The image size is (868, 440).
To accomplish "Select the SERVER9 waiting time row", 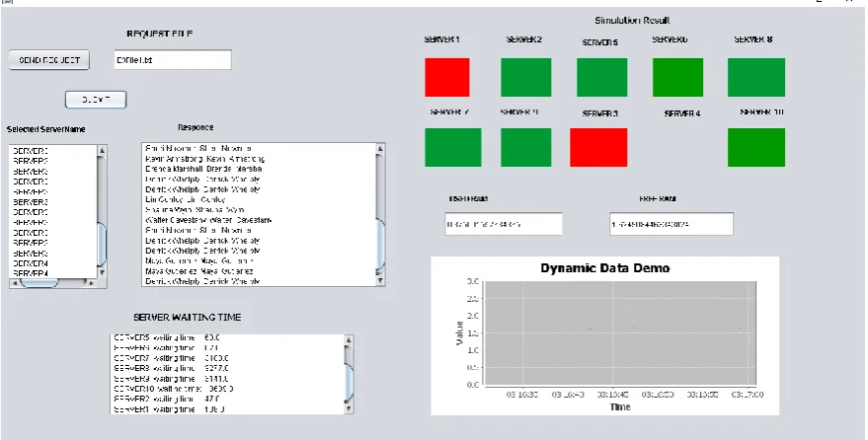I will point(227,379).
